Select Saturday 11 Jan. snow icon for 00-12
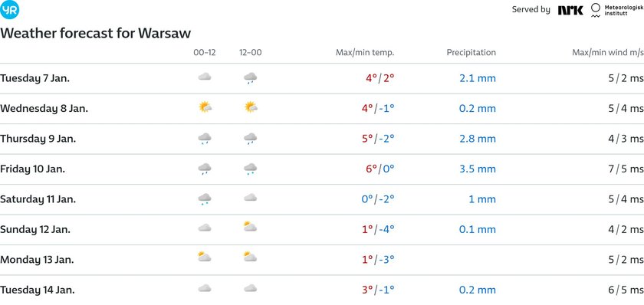 (205, 199)
